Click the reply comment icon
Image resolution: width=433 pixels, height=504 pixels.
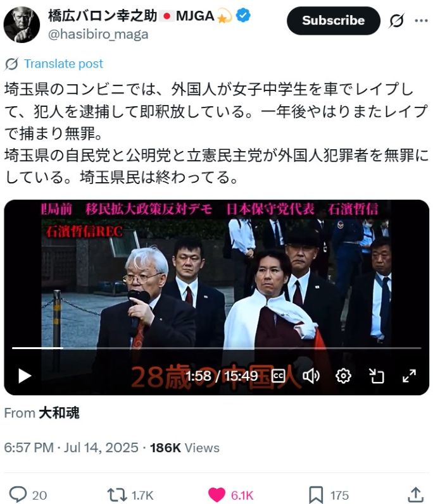tap(18, 495)
